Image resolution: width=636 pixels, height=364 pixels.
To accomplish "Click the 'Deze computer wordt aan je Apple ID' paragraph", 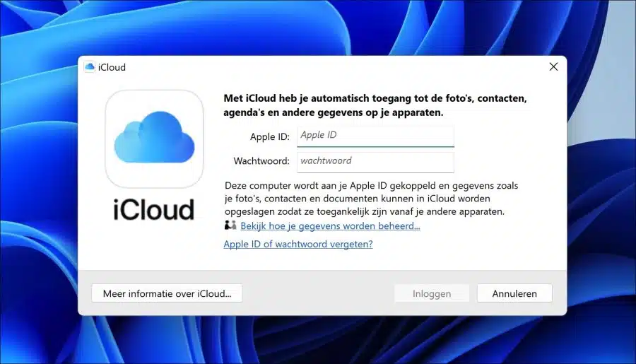I will [x=372, y=199].
